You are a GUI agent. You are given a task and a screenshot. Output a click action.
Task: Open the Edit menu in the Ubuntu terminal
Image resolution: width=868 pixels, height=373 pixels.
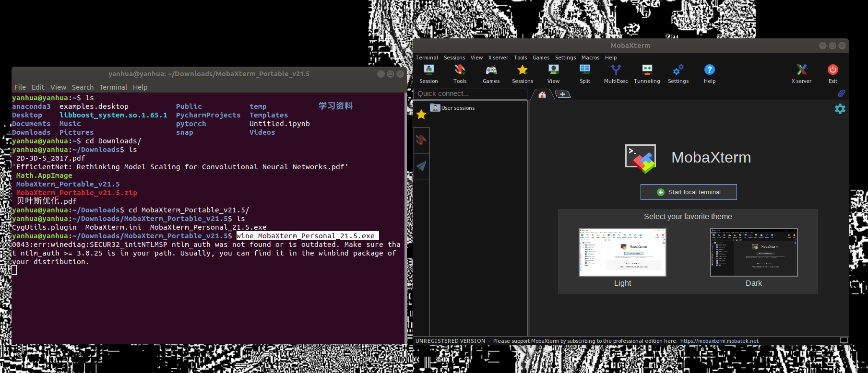point(38,87)
